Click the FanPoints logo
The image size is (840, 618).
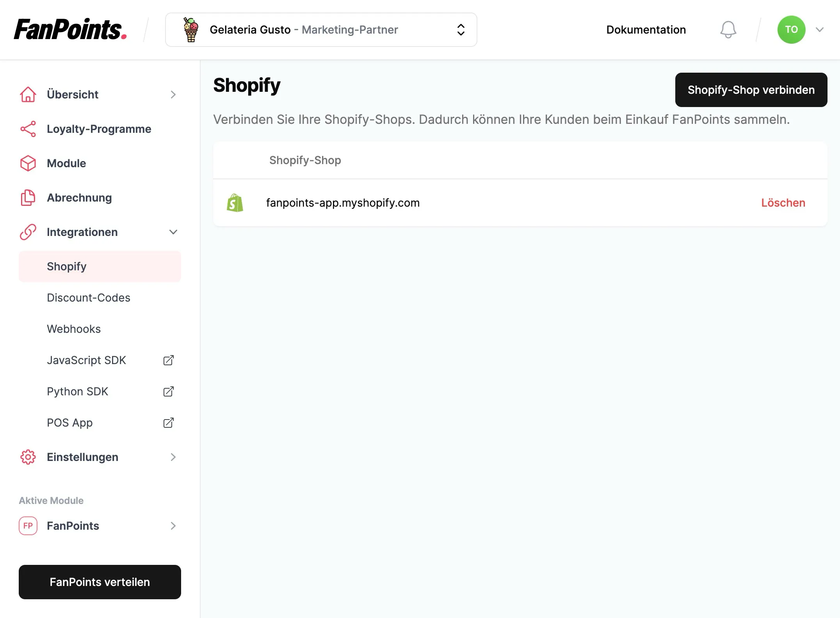click(x=70, y=30)
